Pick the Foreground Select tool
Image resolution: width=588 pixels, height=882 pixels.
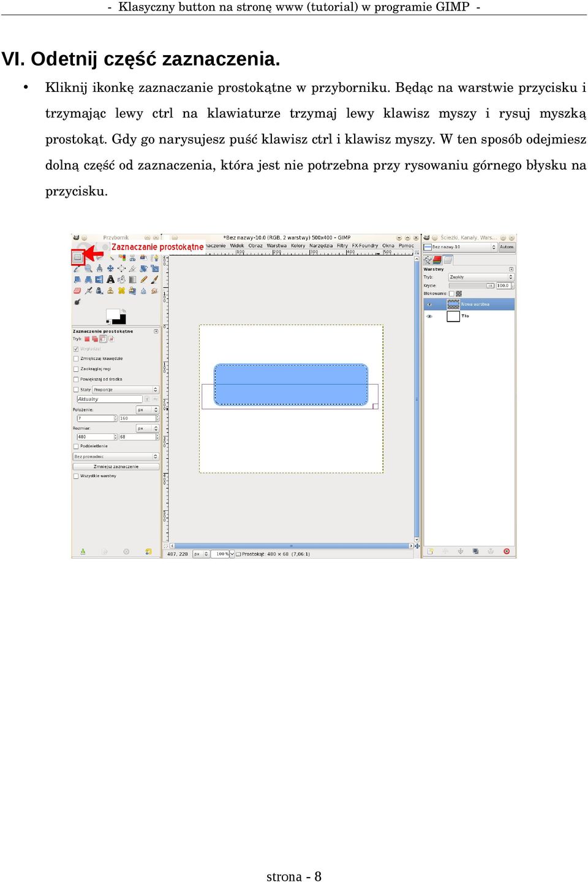(143, 257)
